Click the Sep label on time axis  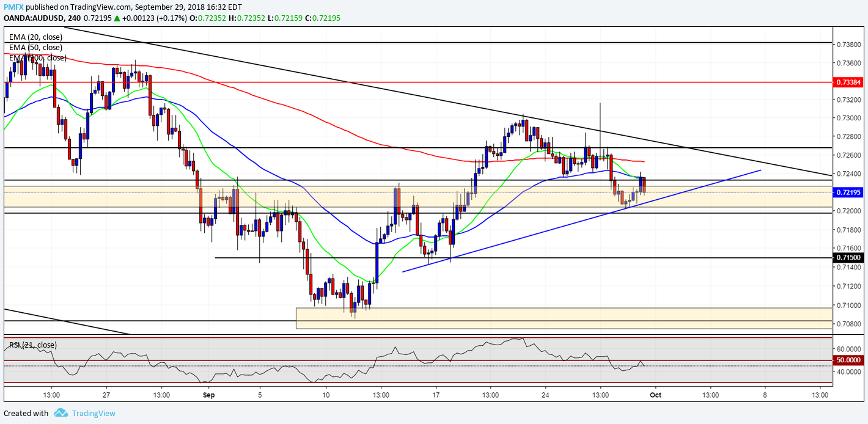tap(208, 395)
